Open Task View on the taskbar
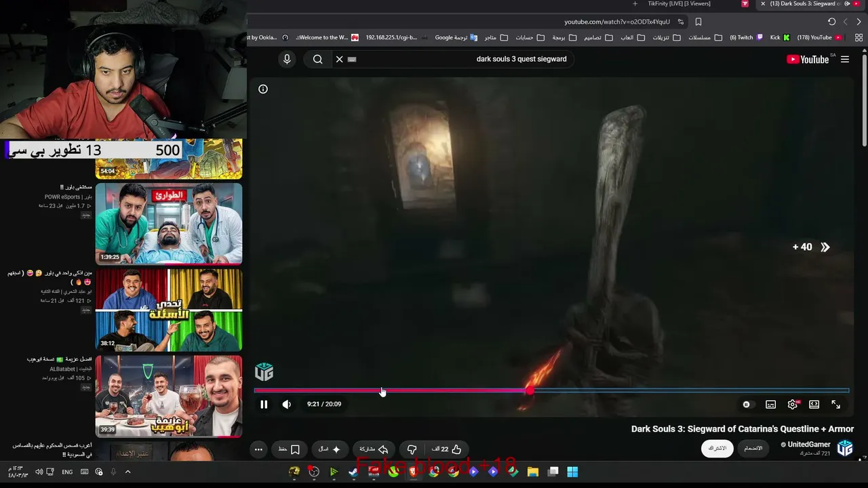 pos(553,472)
